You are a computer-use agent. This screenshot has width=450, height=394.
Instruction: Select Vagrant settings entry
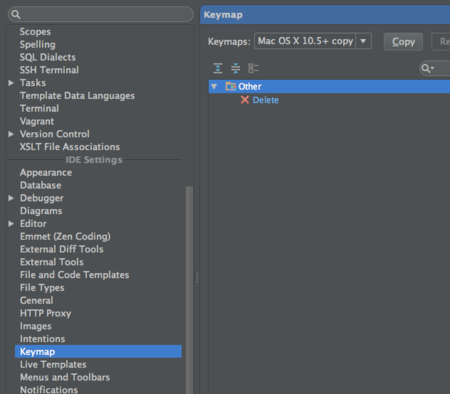coord(37,121)
